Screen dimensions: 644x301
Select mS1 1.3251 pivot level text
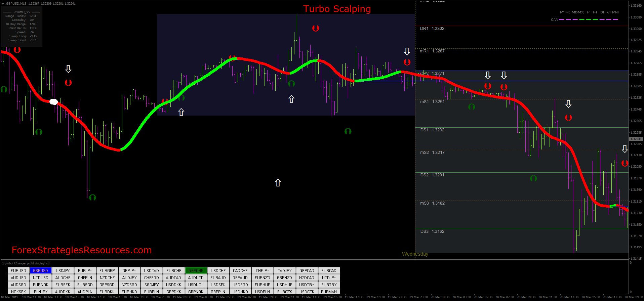tap(432, 102)
